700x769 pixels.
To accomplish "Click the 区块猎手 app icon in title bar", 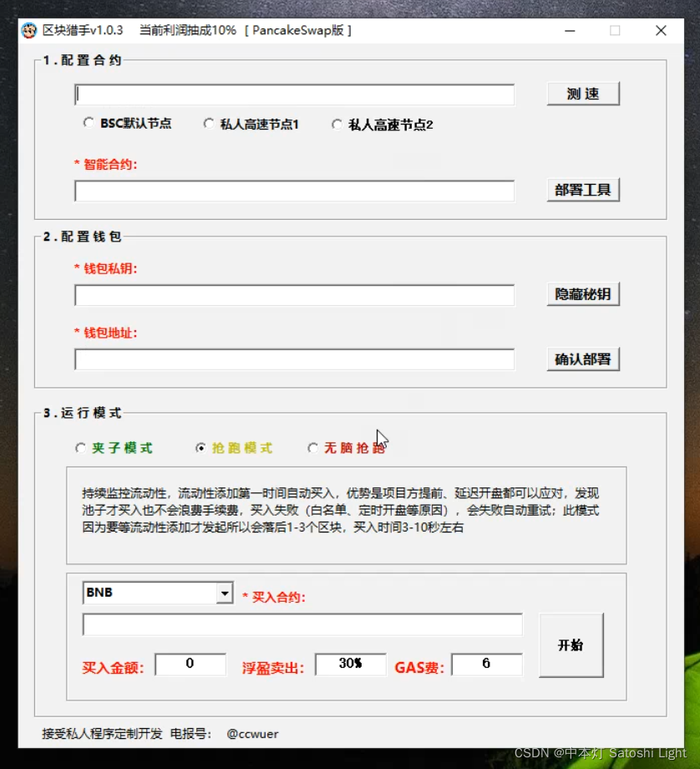I will tap(29, 30).
